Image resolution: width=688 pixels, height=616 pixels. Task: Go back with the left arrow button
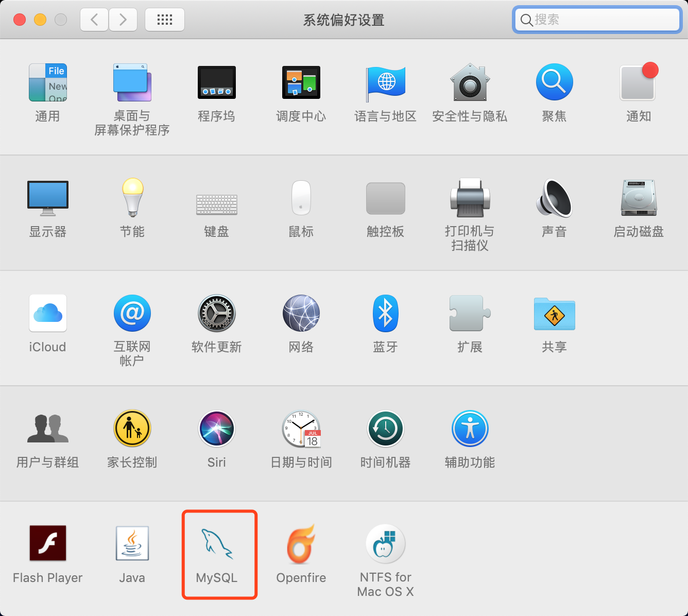(94, 20)
